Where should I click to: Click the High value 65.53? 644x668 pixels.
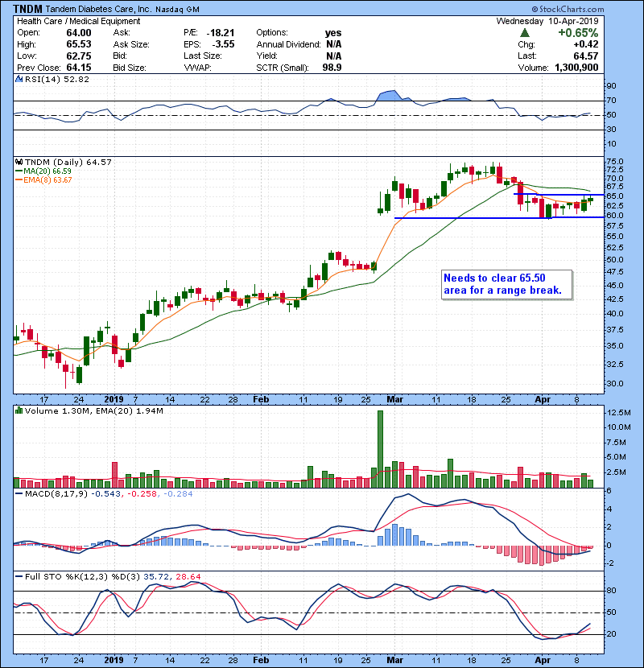pos(79,44)
